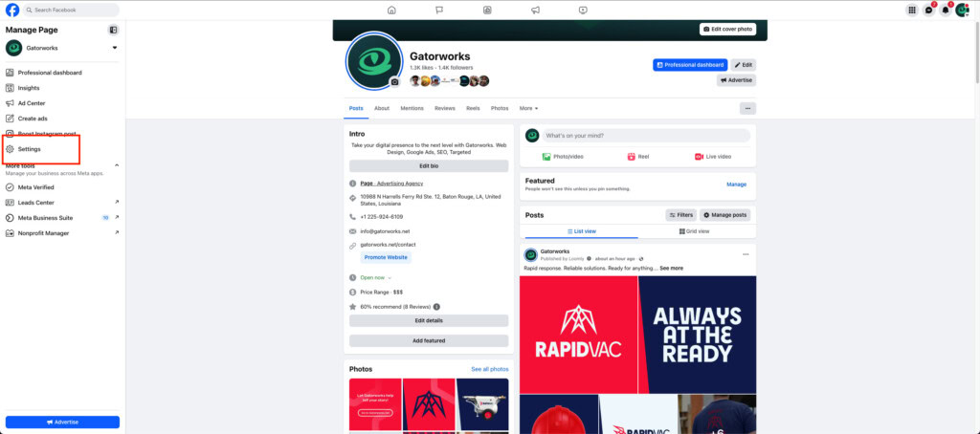Image resolution: width=980 pixels, height=434 pixels.
Task: Collapse the Manage Page sidebar panel icon
Action: (113, 30)
